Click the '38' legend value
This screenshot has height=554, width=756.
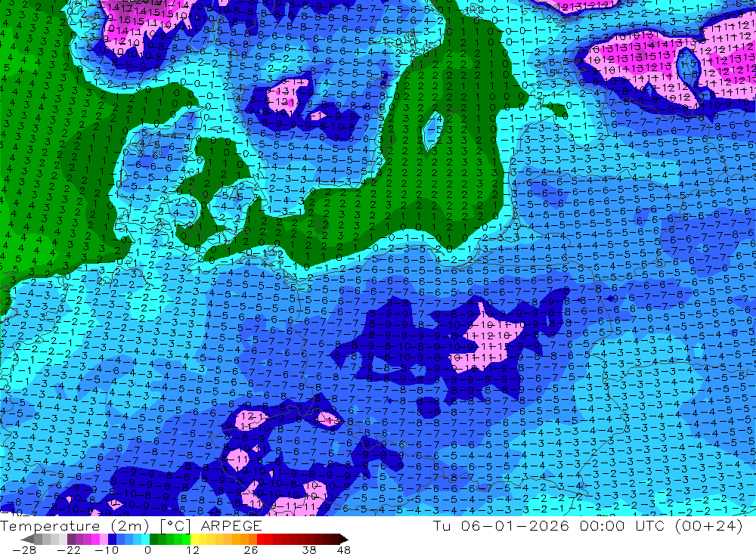pos(309,550)
